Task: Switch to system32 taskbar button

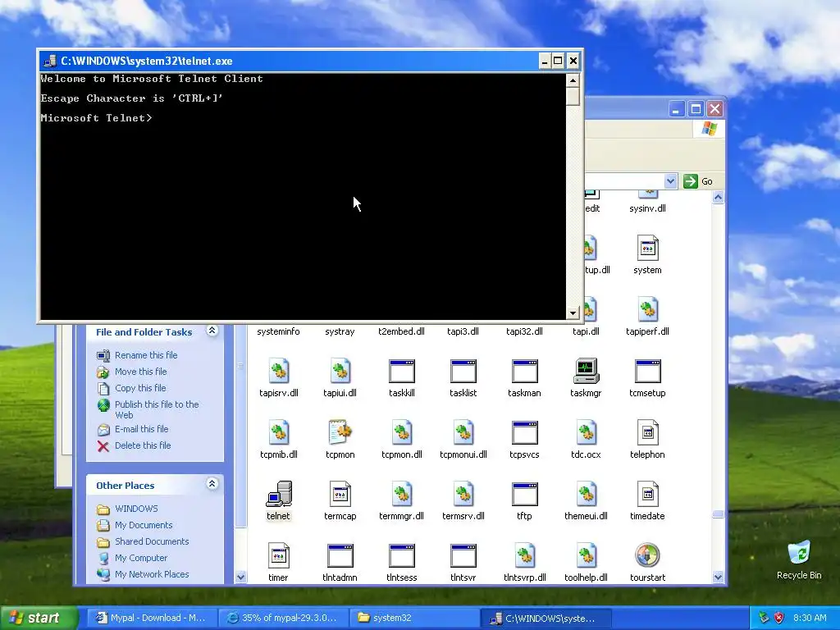Action: pyautogui.click(x=413, y=618)
